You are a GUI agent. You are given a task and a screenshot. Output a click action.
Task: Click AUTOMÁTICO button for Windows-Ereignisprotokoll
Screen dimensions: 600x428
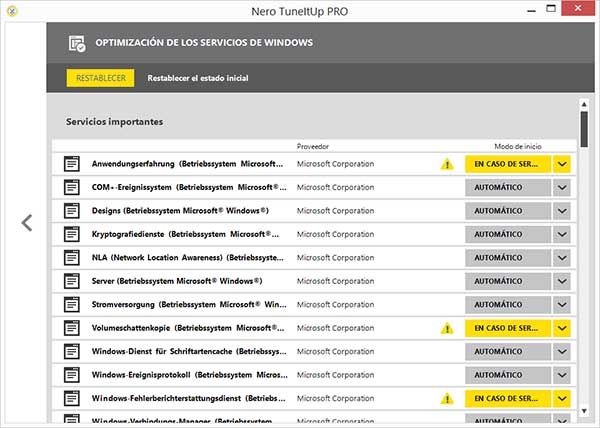[x=508, y=375]
